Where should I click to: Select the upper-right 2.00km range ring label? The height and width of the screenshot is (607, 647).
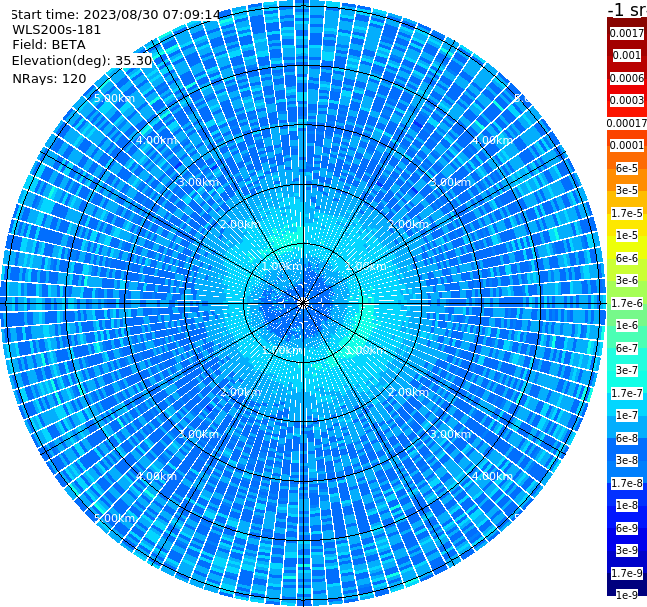[408, 224]
